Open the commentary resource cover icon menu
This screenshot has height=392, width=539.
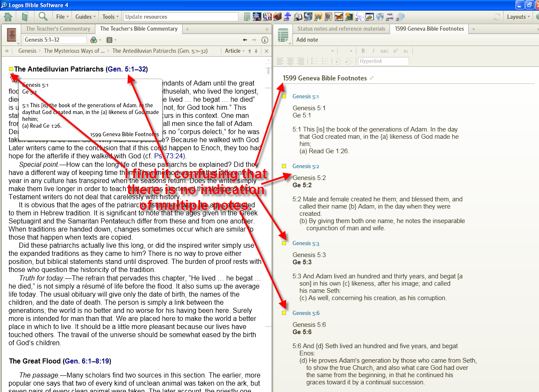point(12,35)
